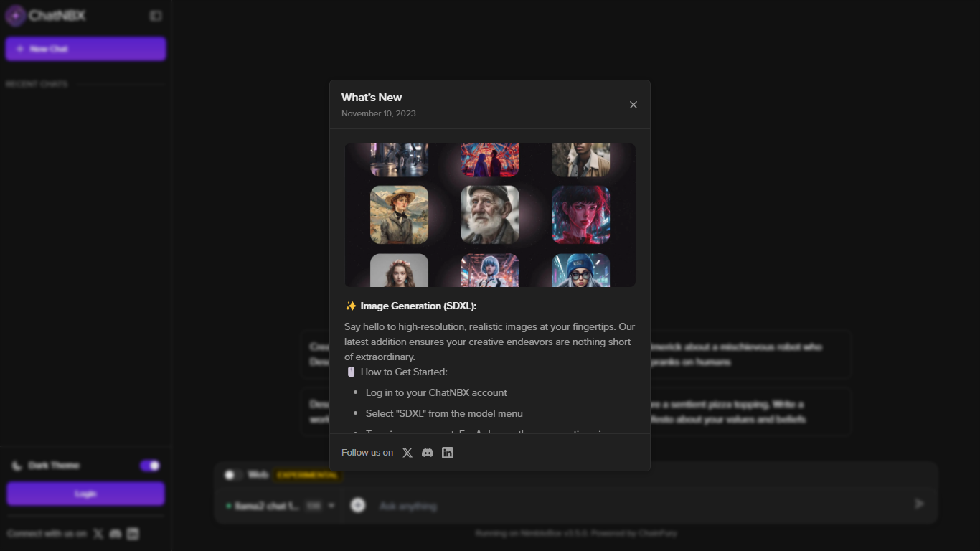Open LinkedIn icon in sidebar Connect section

pos(133,534)
